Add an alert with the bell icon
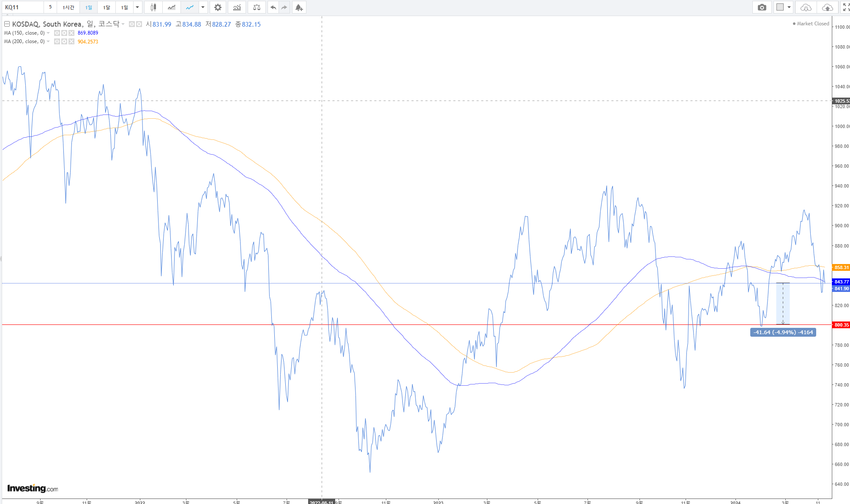The image size is (850, 504). 299,7
